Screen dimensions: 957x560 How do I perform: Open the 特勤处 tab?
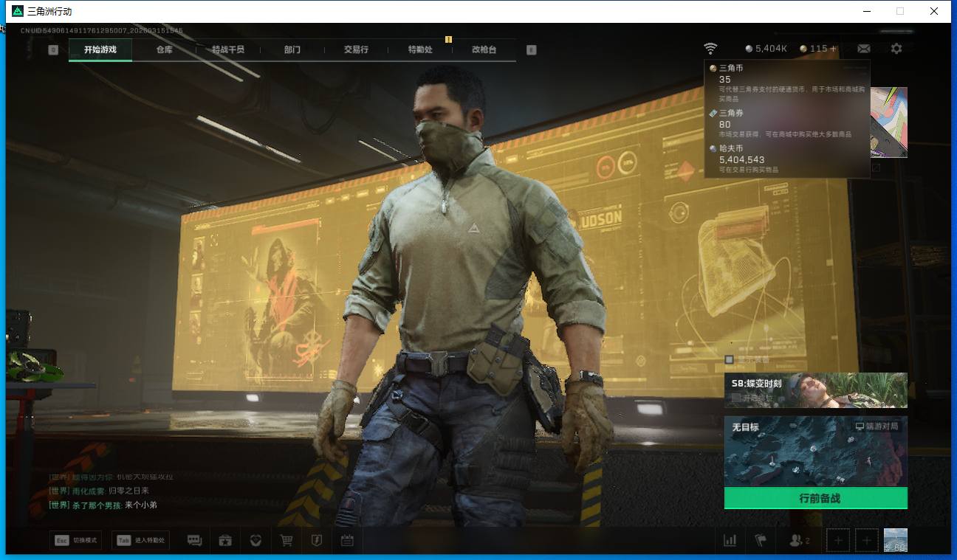coord(420,49)
